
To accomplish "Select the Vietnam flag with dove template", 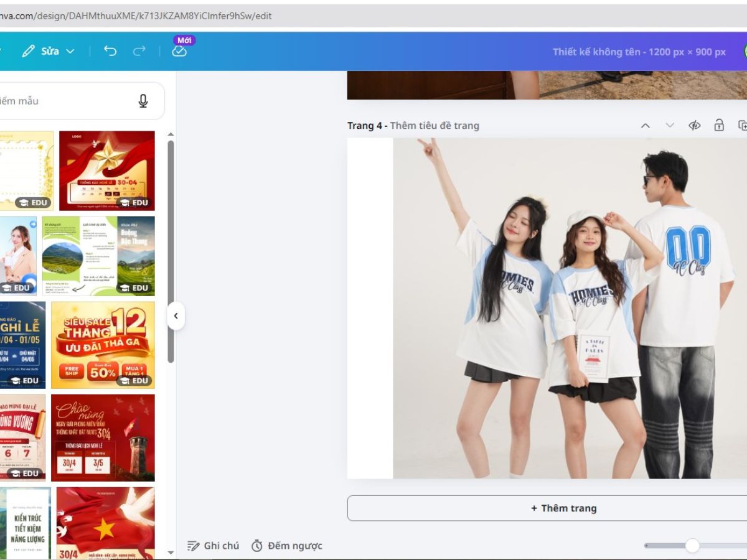I will 105,523.
